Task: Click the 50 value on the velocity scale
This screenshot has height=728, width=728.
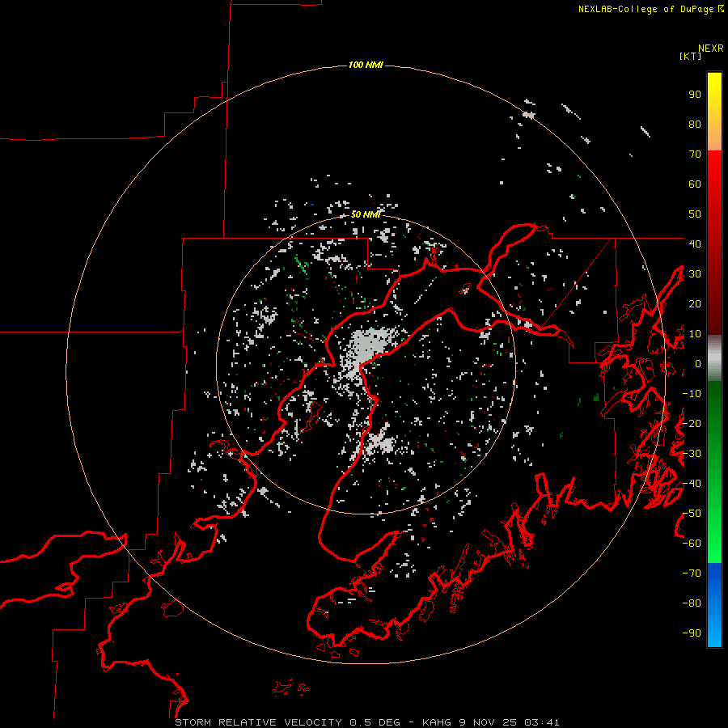Action: [x=695, y=214]
